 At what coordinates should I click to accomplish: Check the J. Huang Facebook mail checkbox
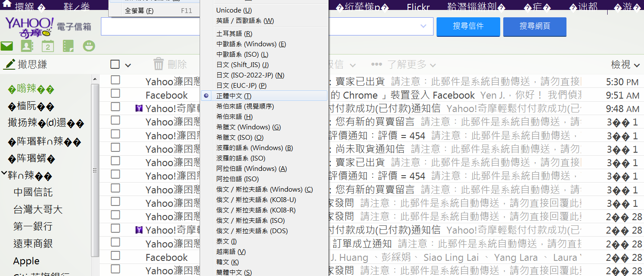[x=115, y=256]
